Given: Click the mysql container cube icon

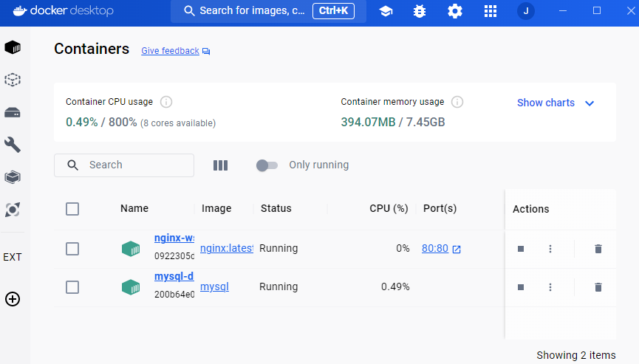Looking at the screenshot, I should (x=131, y=287).
